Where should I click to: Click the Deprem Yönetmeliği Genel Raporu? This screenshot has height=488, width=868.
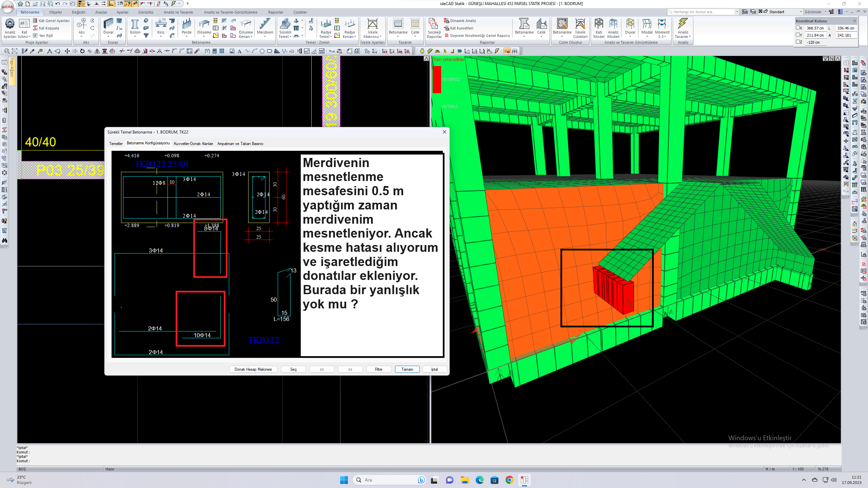pyautogui.click(x=477, y=36)
